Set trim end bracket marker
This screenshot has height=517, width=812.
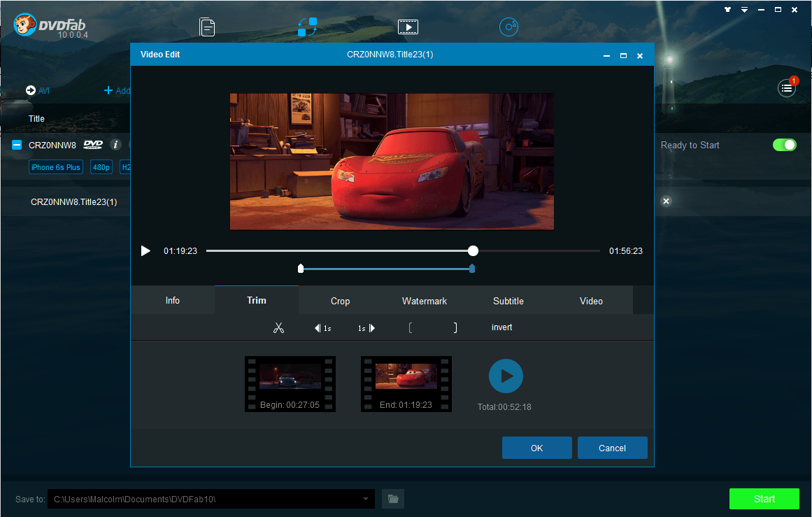[455, 327]
